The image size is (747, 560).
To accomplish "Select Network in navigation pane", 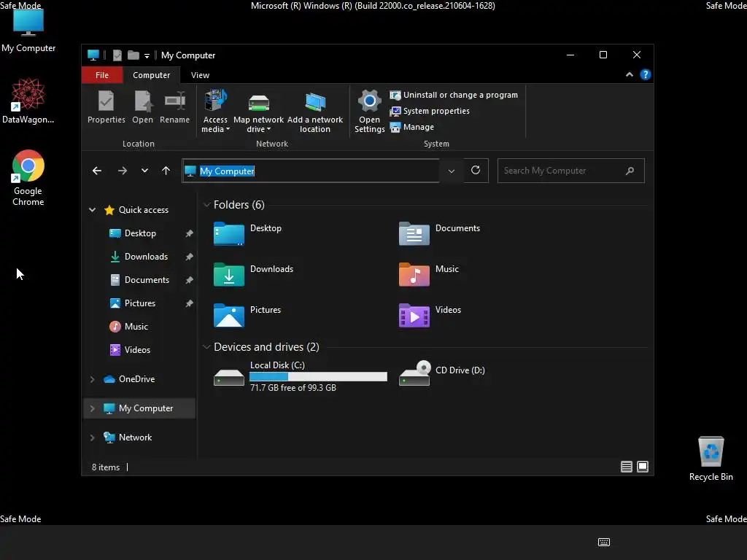I will click(135, 437).
